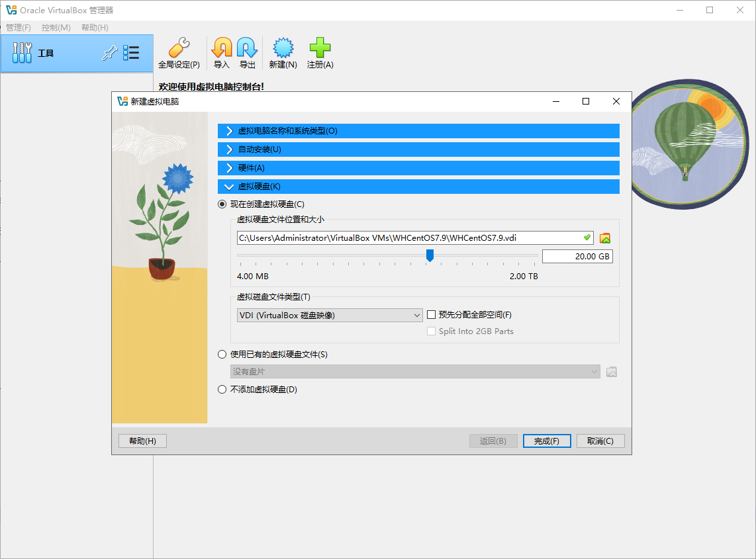The image size is (756, 559).
Task: Click the disk size slider handle
Action: (430, 255)
